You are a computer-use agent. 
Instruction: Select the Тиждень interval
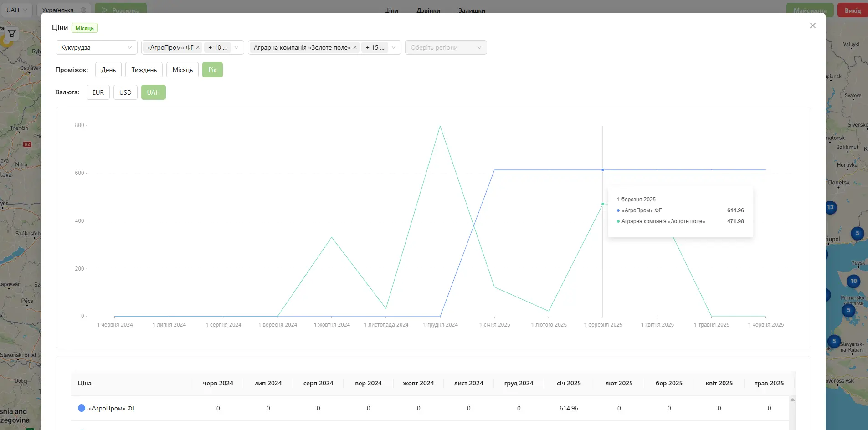click(144, 70)
